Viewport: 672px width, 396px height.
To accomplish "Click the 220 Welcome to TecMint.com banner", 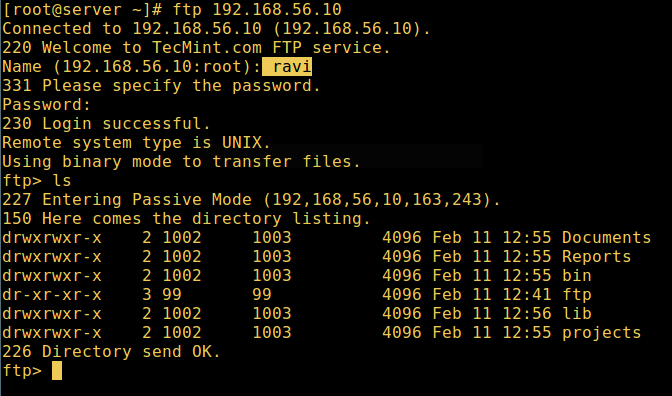I will (x=196, y=48).
